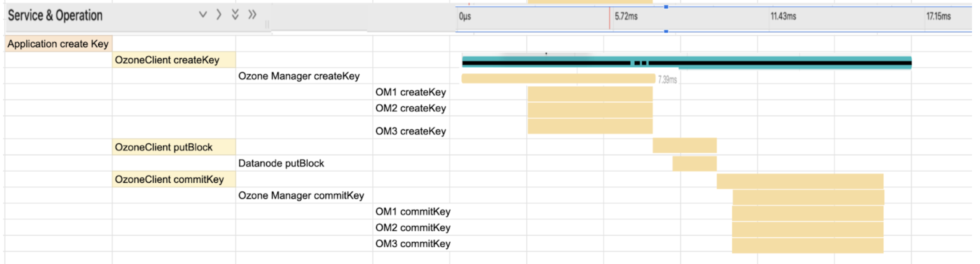Click the Ozone Manager createKey 7.39ms bar
Viewport: 980px width, 264px height.
click(558, 78)
